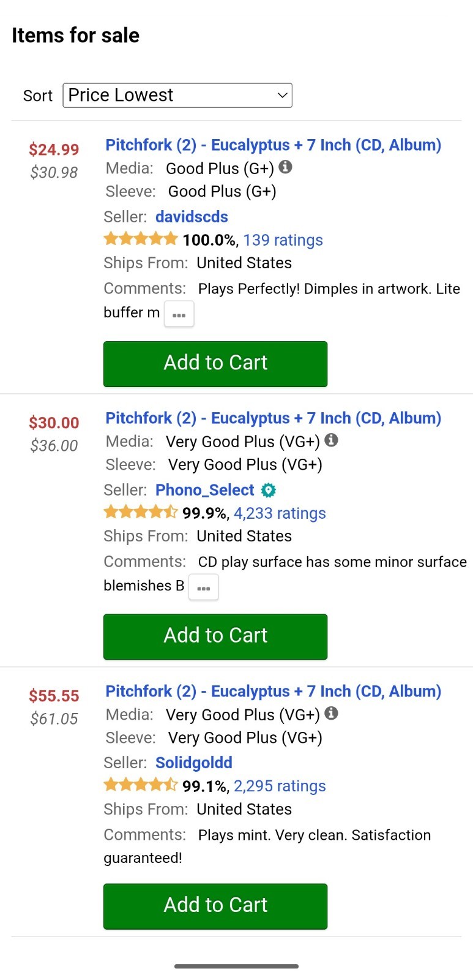This screenshot has width=473, height=980.
Task: Open seller profile davidscds
Action: coord(192,217)
